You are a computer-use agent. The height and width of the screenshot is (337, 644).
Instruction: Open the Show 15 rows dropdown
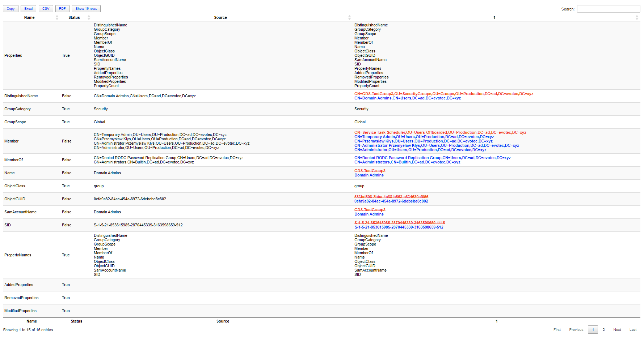(x=86, y=9)
